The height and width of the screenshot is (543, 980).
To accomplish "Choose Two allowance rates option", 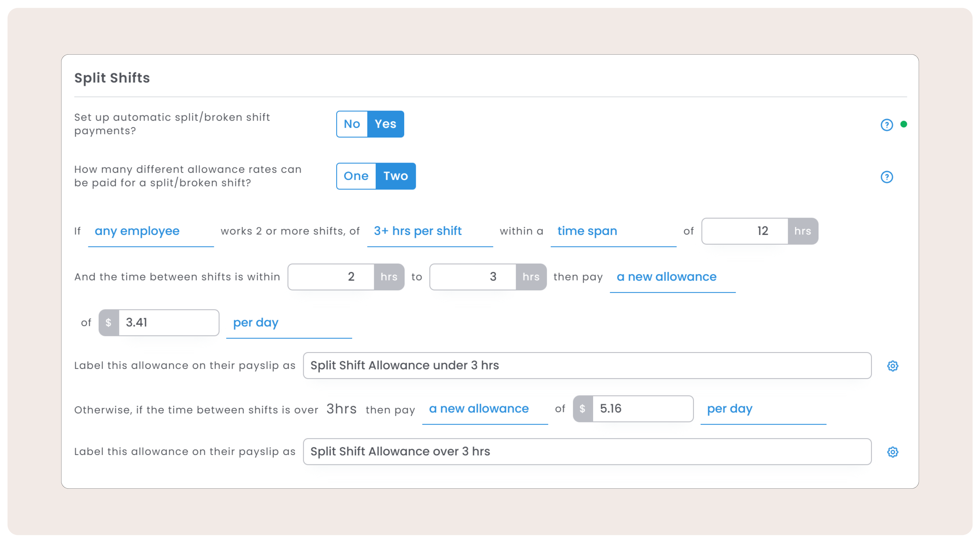I will point(395,176).
